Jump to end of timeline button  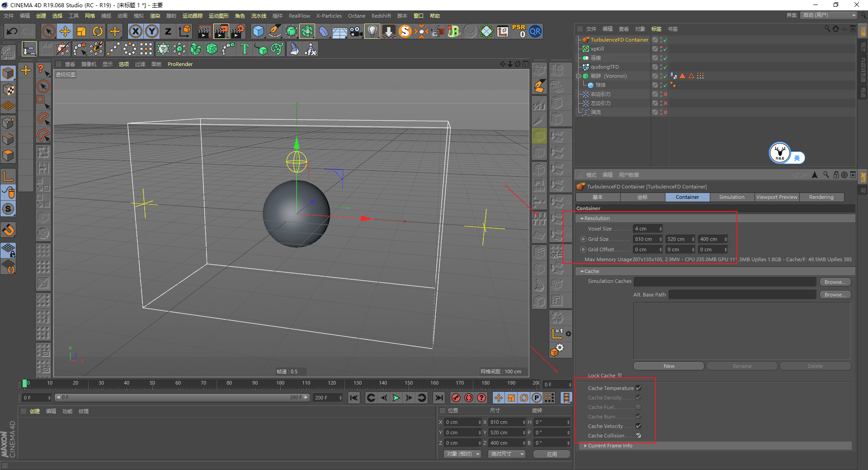pyautogui.click(x=439, y=398)
